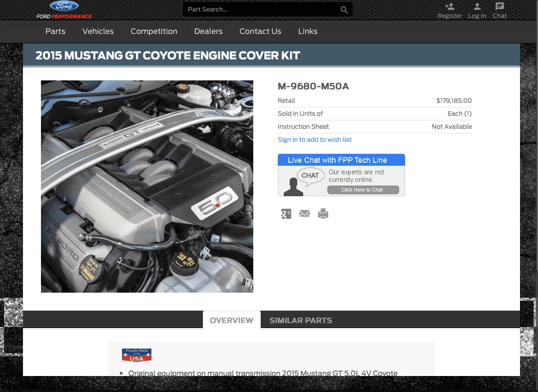This screenshot has width=538, height=392.
Task: Click the Log In person icon
Action: (x=477, y=6)
